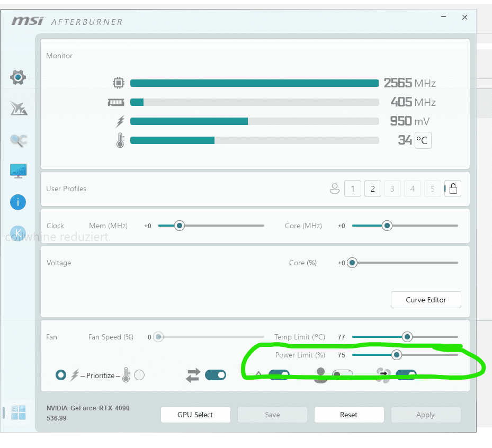Load user profile 1

pyautogui.click(x=353, y=189)
